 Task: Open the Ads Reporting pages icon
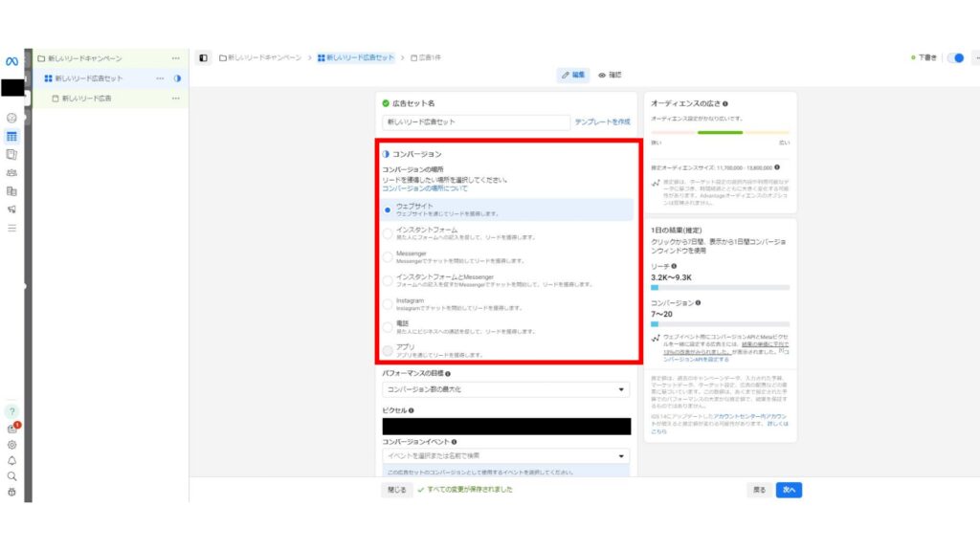click(11, 153)
